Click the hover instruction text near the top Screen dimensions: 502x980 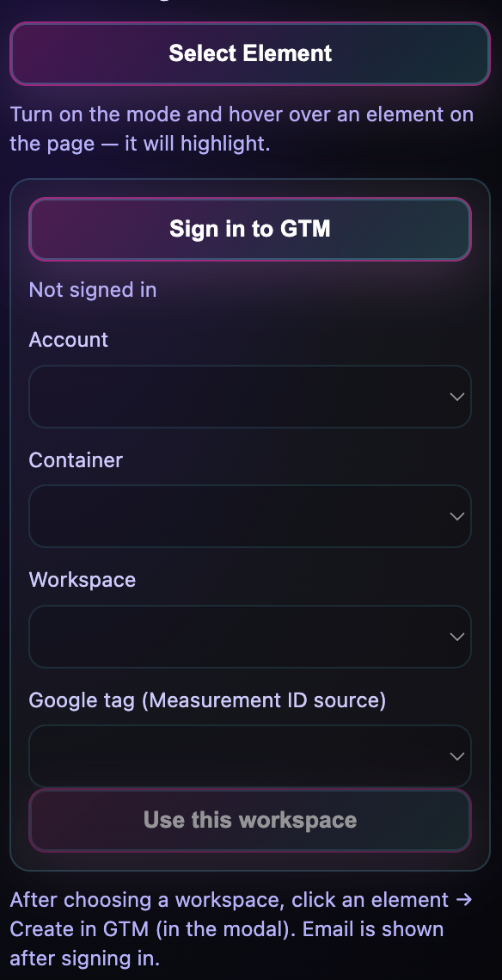coord(241,128)
